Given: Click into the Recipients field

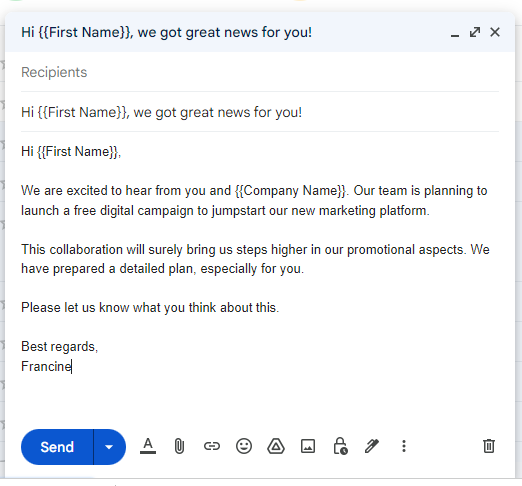Looking at the screenshot, I should (x=260, y=72).
